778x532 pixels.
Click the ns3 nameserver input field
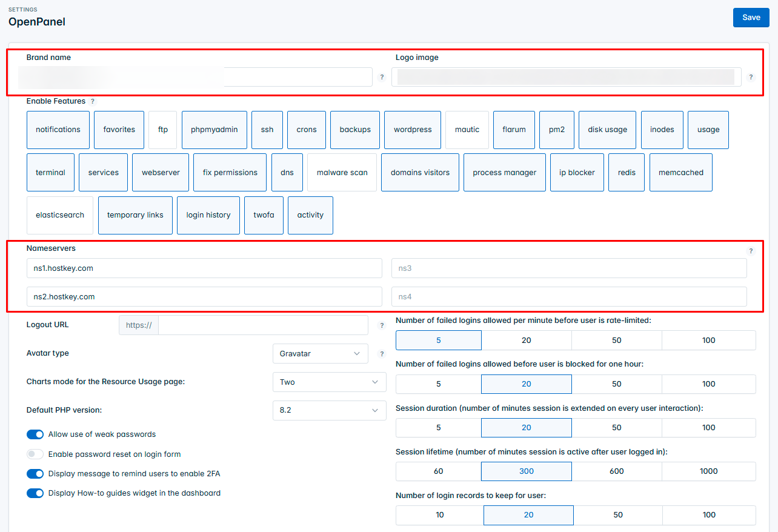[569, 268]
